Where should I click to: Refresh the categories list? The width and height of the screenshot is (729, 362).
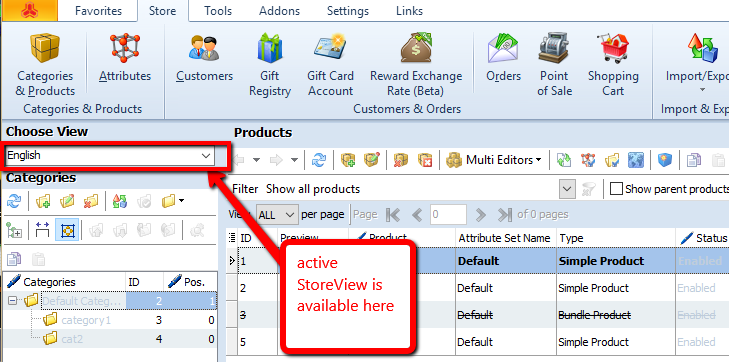(14, 201)
